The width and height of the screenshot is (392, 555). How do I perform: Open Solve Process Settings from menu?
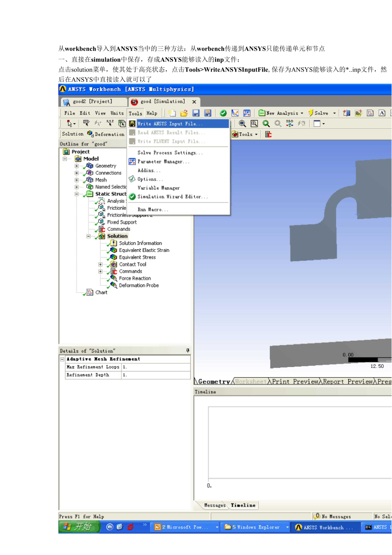(170, 153)
